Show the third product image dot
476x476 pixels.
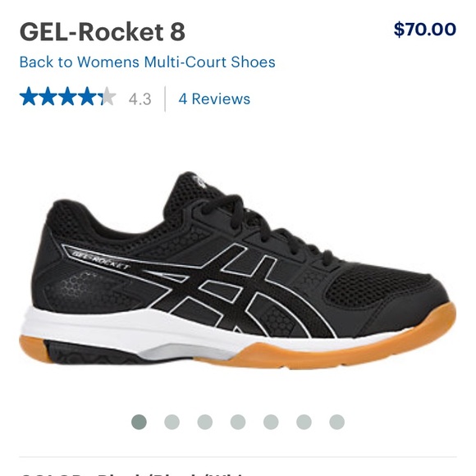point(205,422)
